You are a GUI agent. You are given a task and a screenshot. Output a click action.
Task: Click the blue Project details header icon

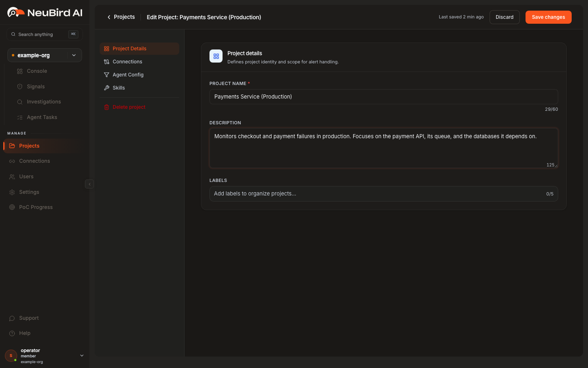coord(216,56)
